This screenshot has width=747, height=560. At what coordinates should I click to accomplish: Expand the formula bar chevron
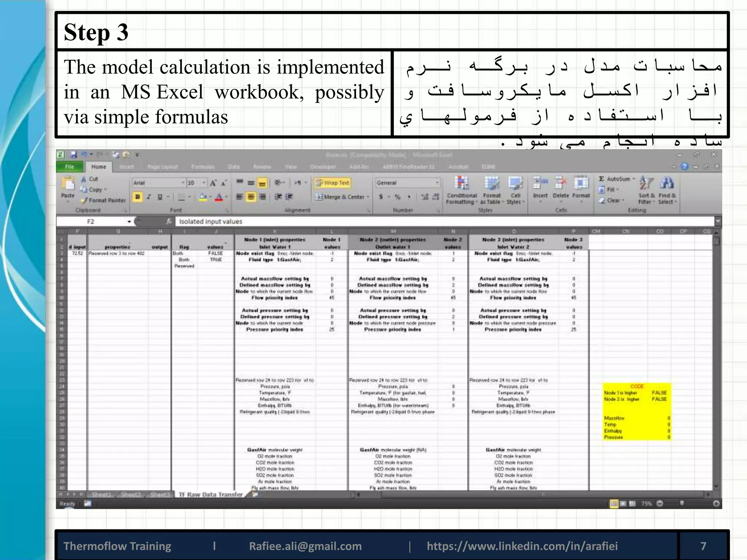coord(718,221)
